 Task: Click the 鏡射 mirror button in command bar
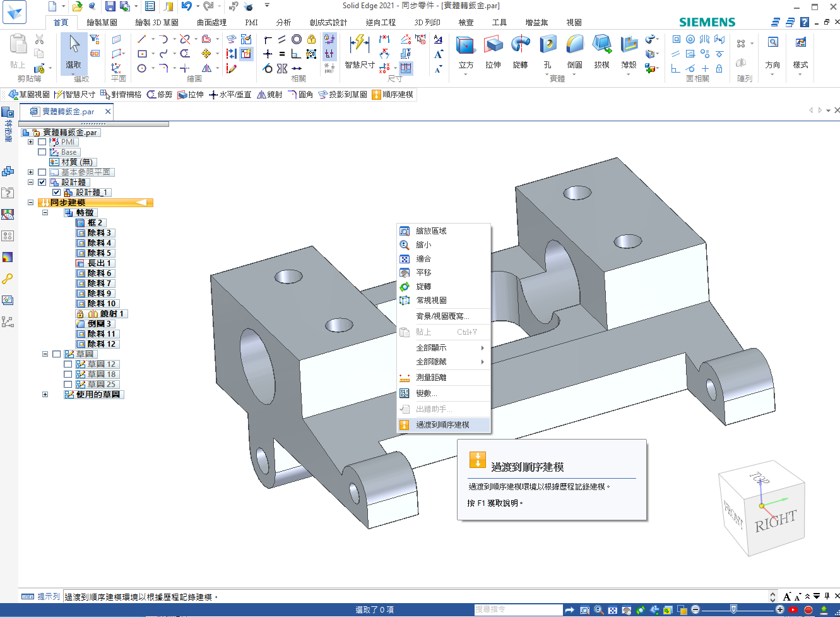point(269,95)
